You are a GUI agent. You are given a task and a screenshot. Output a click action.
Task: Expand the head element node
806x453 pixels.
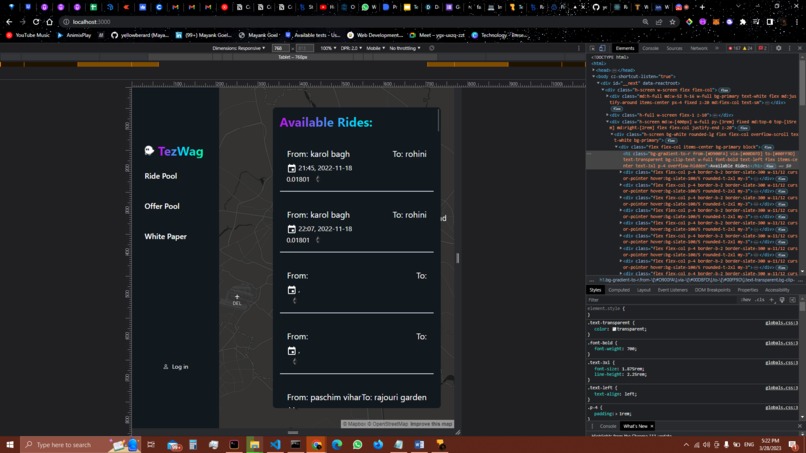594,70
